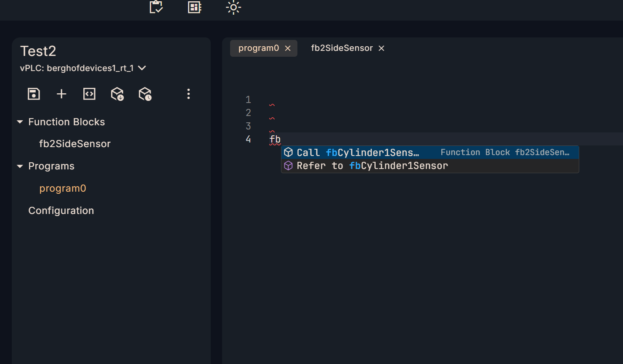Screen dimensions: 623x364
Task: Click the plus icon to add item
Action: click(61, 94)
